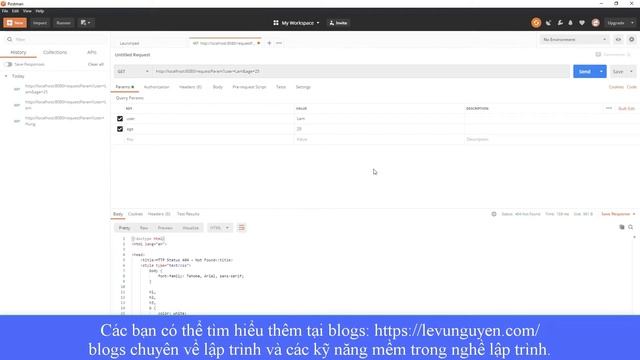Click the history Filter search field
Viewport: 640px width, 360px height.
tap(56, 40)
